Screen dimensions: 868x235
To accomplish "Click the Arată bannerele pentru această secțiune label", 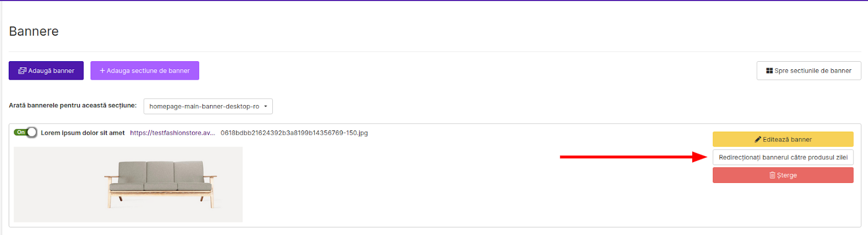I will click(73, 106).
